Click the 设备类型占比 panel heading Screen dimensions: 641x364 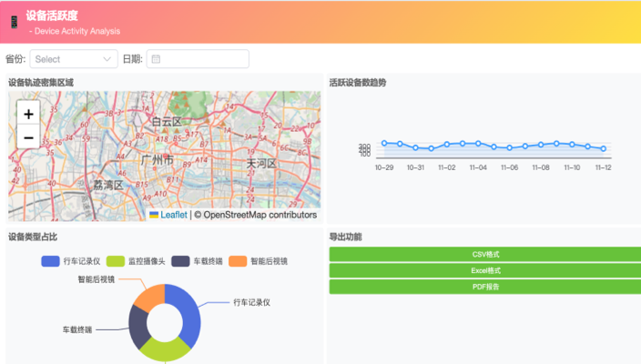click(x=33, y=237)
